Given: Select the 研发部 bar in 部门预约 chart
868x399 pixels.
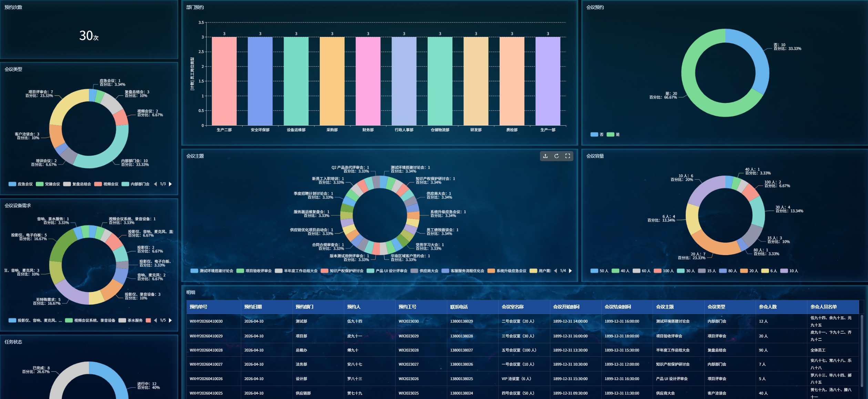Looking at the screenshot, I should (x=476, y=81).
